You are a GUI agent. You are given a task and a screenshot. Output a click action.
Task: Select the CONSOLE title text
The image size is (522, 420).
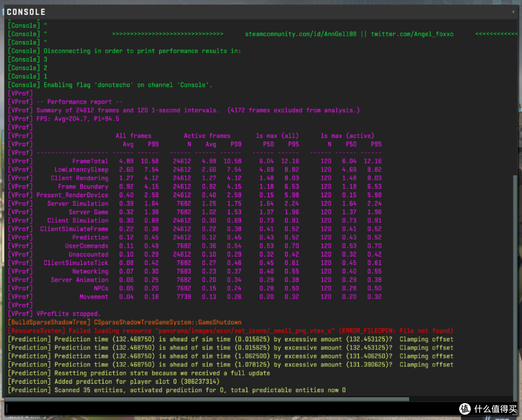26,12
